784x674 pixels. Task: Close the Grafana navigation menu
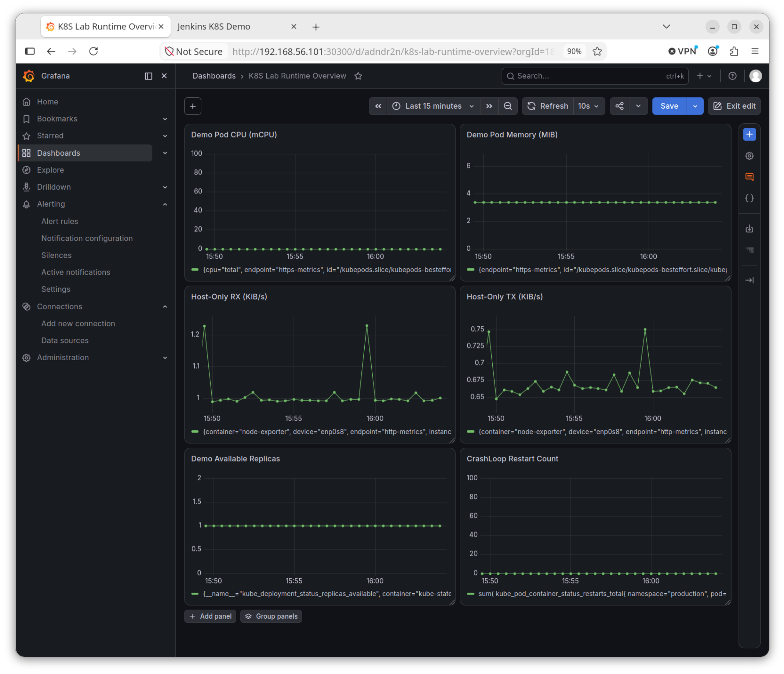[x=164, y=76]
